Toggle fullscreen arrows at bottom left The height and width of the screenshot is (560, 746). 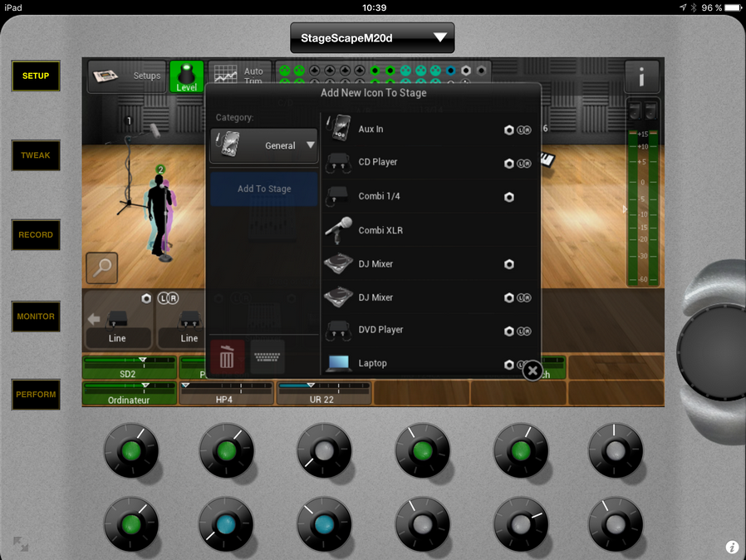coord(21,544)
